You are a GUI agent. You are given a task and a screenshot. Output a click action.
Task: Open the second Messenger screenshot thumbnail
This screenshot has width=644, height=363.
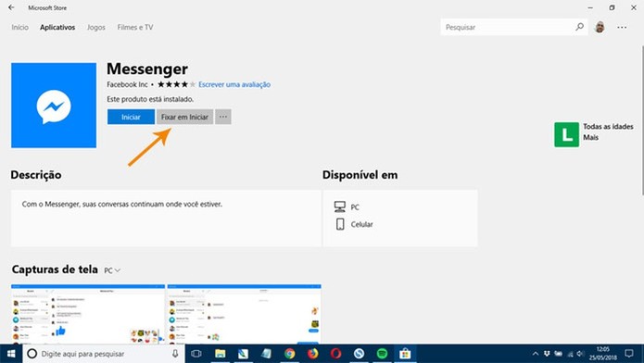tap(245, 314)
